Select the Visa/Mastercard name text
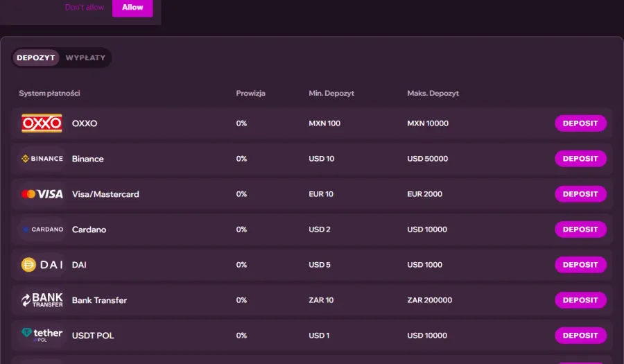Viewport: 624px width, 364px height. (105, 194)
